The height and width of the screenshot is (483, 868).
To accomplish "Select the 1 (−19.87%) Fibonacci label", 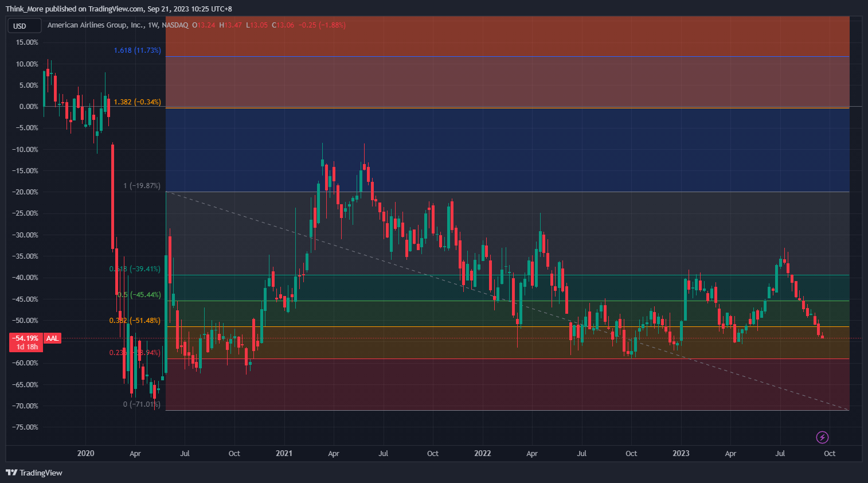I will (142, 186).
